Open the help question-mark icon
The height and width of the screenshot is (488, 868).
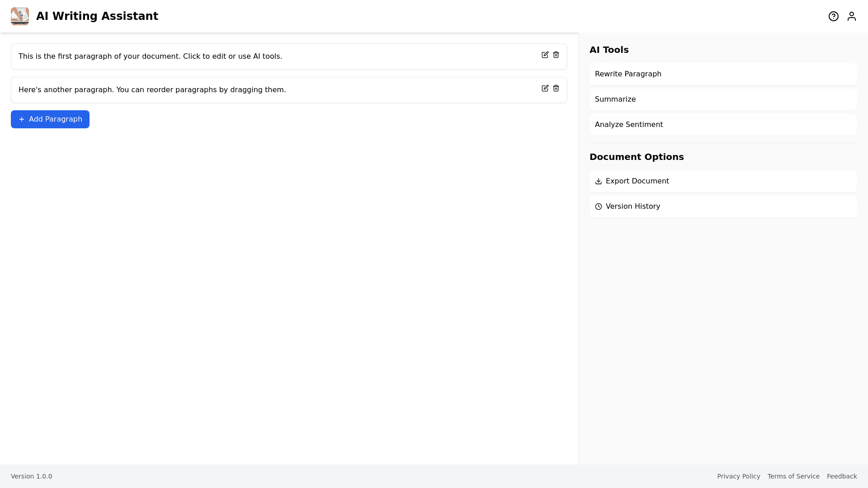[x=833, y=16]
